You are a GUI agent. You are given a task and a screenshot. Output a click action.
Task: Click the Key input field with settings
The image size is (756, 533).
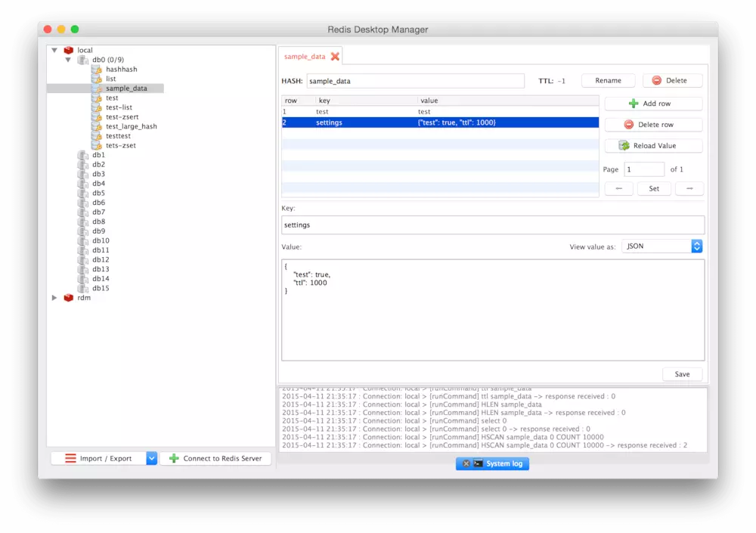tap(493, 225)
